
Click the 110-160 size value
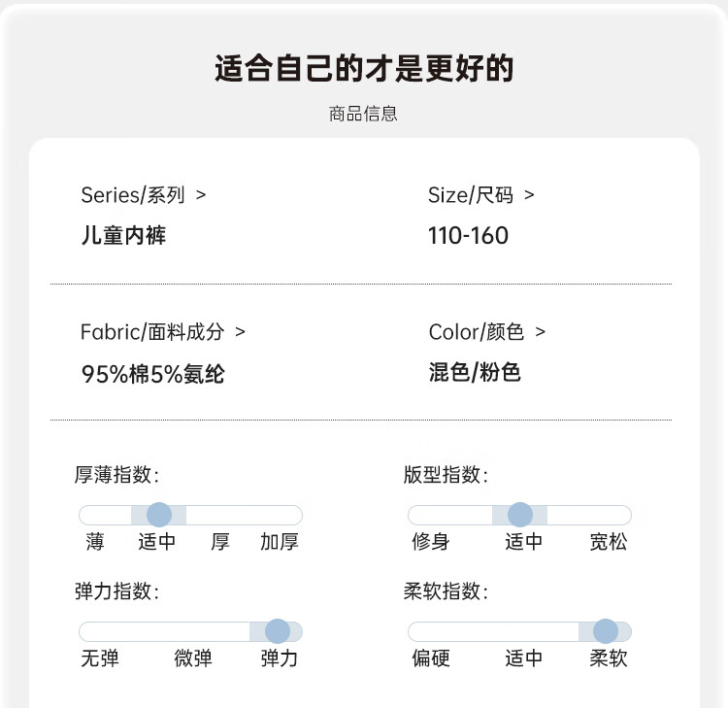[x=468, y=236]
